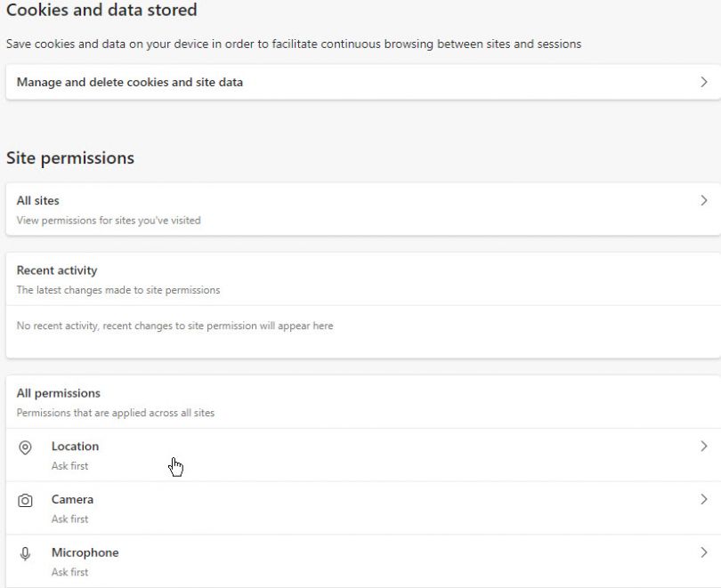Click 'Ask first' status under Microphone

[69, 572]
